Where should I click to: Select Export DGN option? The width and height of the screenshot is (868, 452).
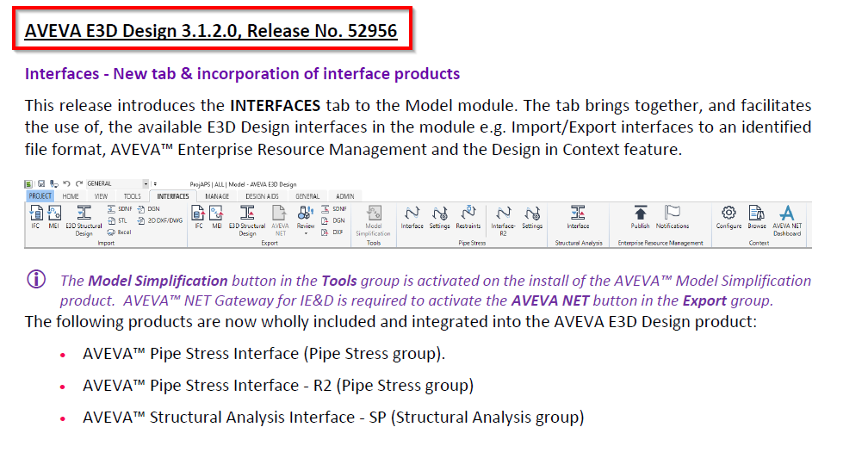tap(332, 220)
